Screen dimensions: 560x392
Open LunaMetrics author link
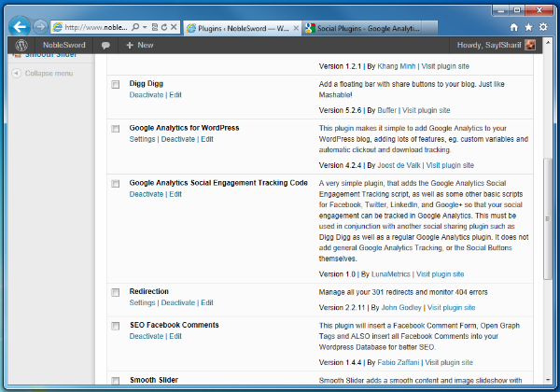391,274
